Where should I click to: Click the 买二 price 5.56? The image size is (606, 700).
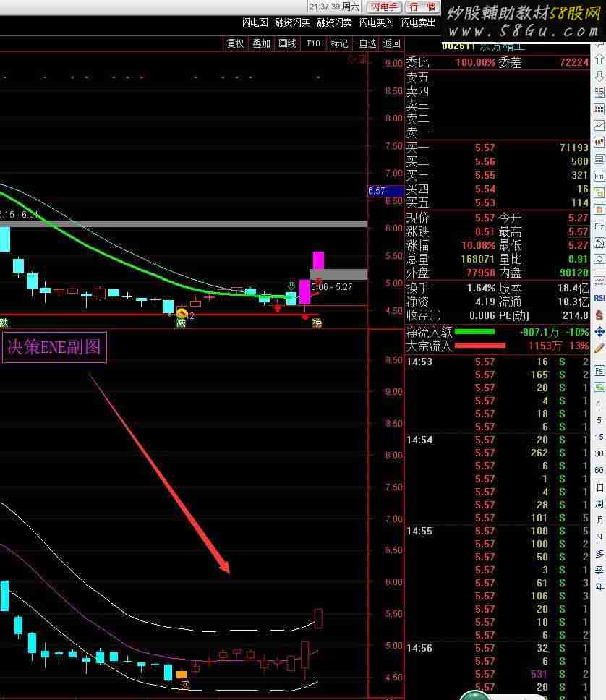[485, 161]
